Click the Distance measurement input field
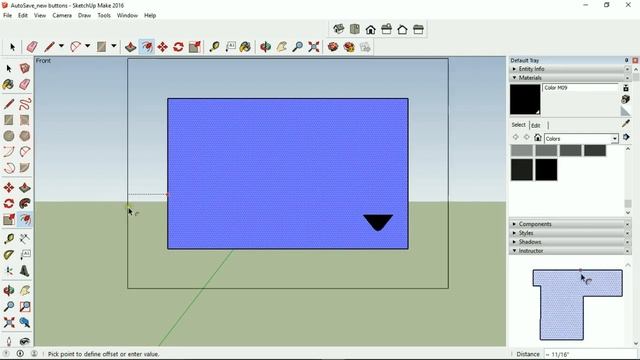 click(x=590, y=354)
